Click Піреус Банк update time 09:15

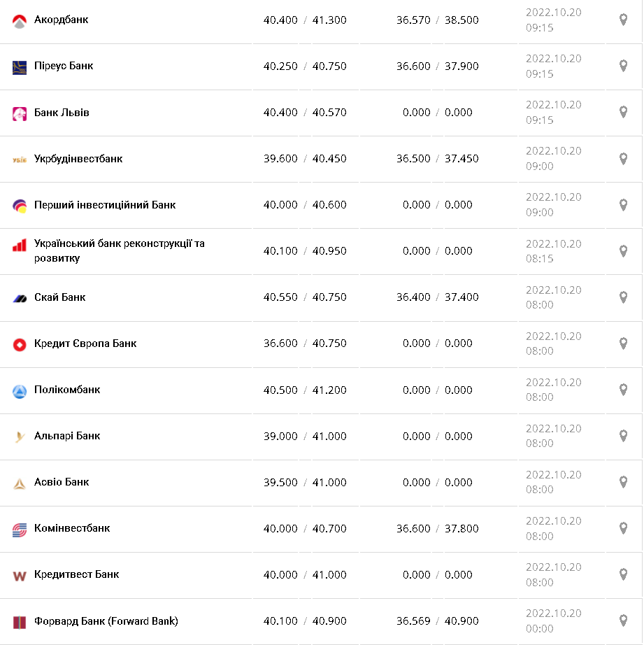click(540, 73)
